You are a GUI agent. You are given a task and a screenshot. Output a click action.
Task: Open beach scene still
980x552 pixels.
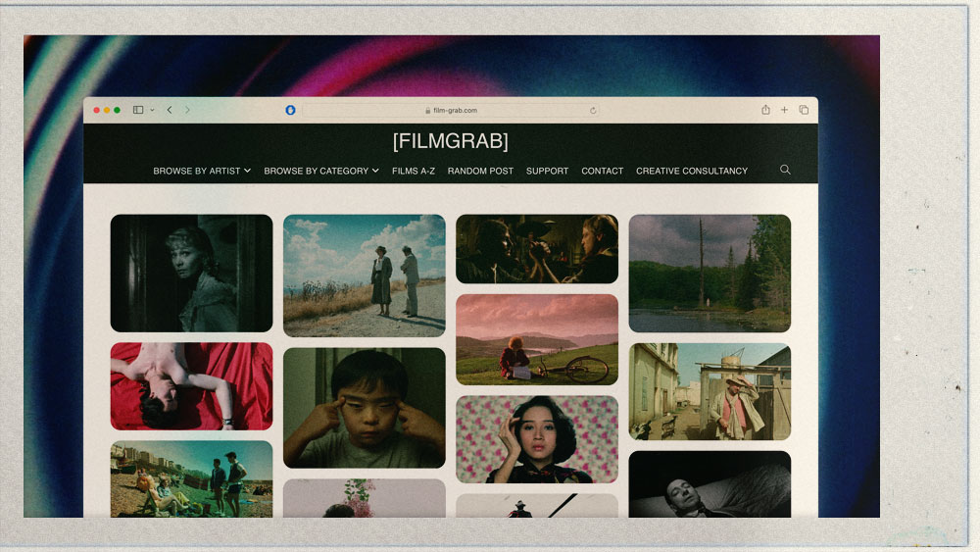pos(191,479)
